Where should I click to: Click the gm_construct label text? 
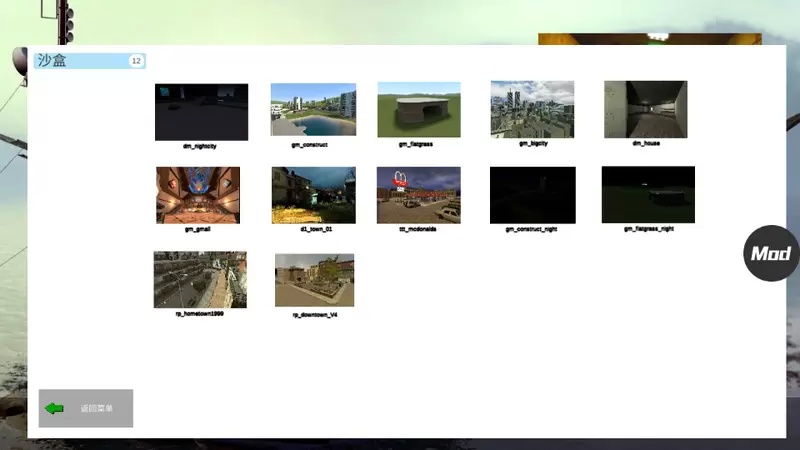[309, 144]
